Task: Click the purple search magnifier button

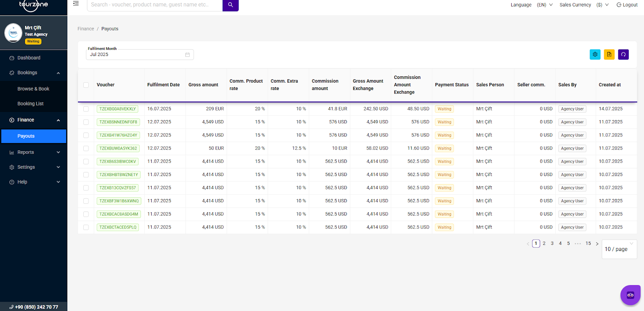Action: 230,5
